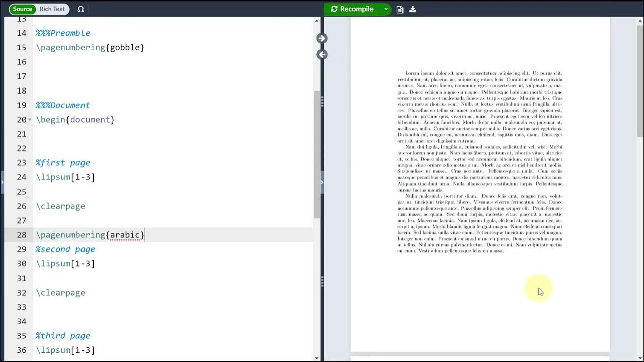Screen dimensions: 644x362
Task: Click the editor vertical scrollbar thumb
Action: click(317, 154)
